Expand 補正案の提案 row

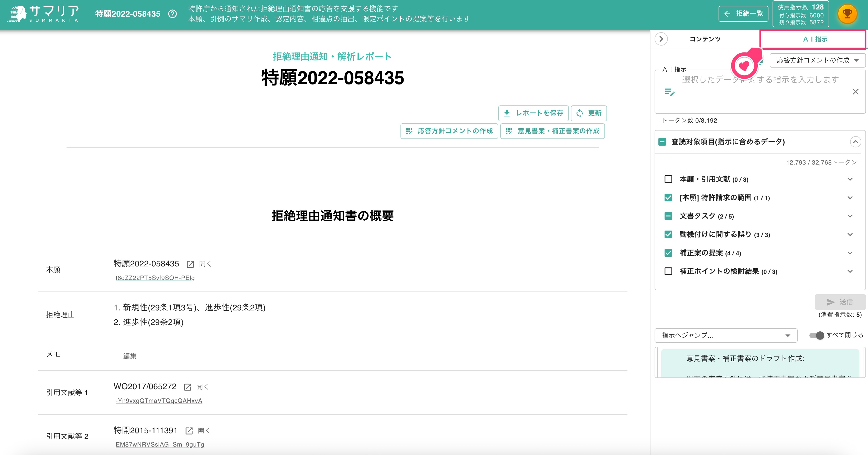[x=850, y=253]
